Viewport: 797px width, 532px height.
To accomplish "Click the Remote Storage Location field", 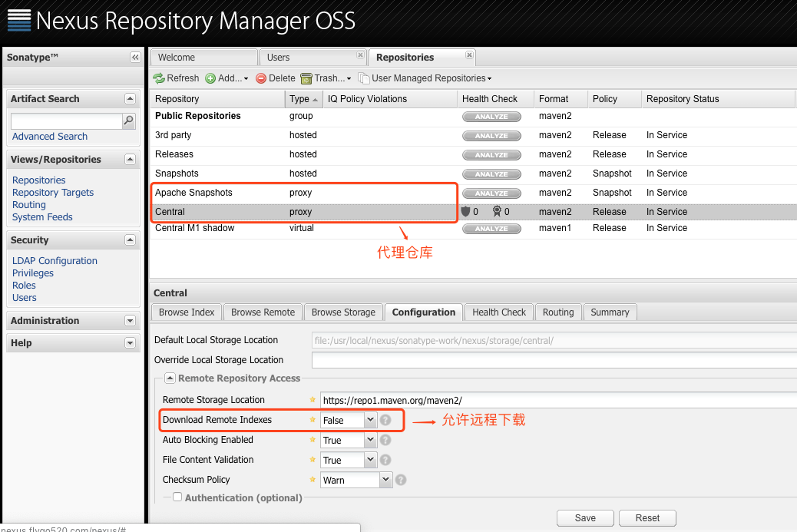I will pos(558,400).
